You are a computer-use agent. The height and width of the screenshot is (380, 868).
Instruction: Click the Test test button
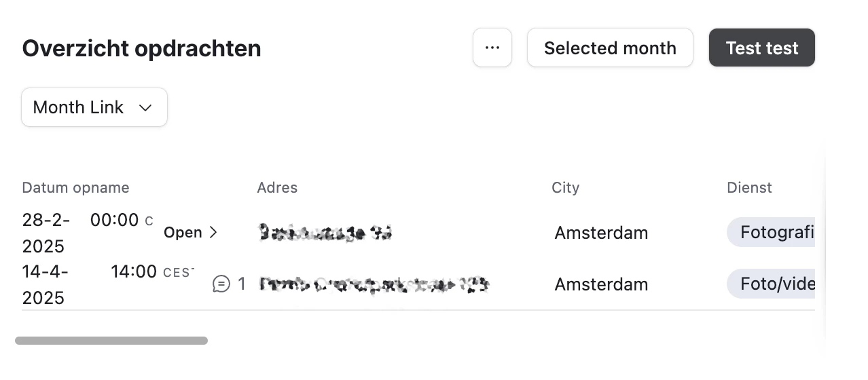tap(762, 47)
